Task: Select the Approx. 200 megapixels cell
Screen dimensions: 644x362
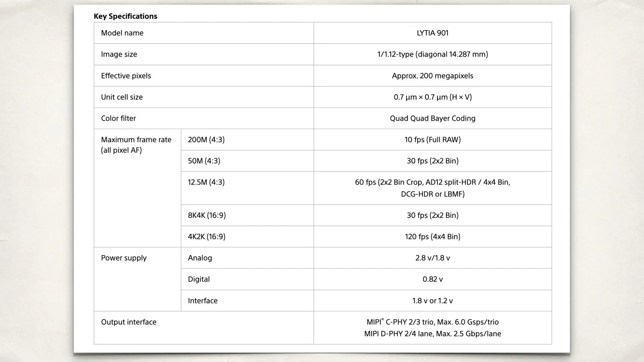Action: [432, 76]
